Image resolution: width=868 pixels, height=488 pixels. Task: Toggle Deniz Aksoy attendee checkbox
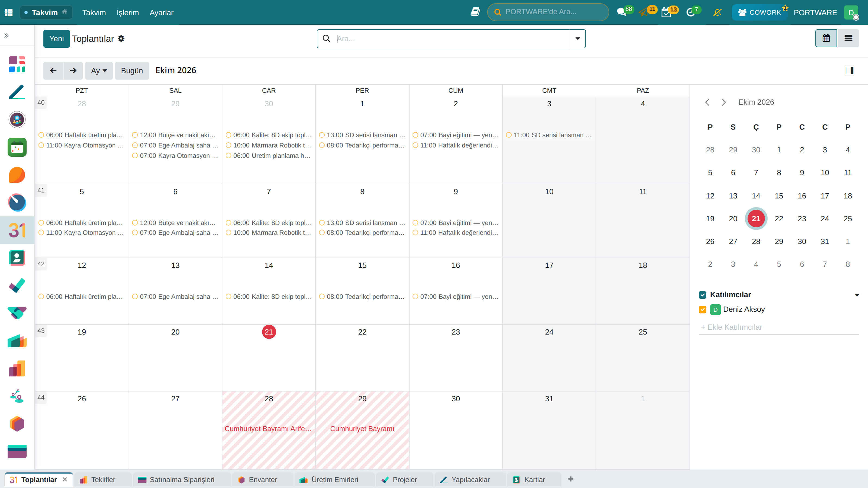coord(702,309)
